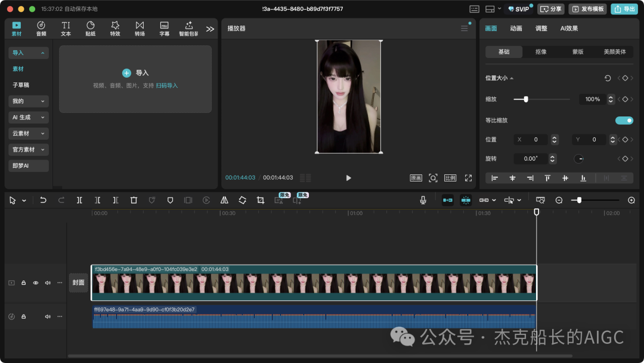Select the 蒙版 sub-tab

(578, 52)
